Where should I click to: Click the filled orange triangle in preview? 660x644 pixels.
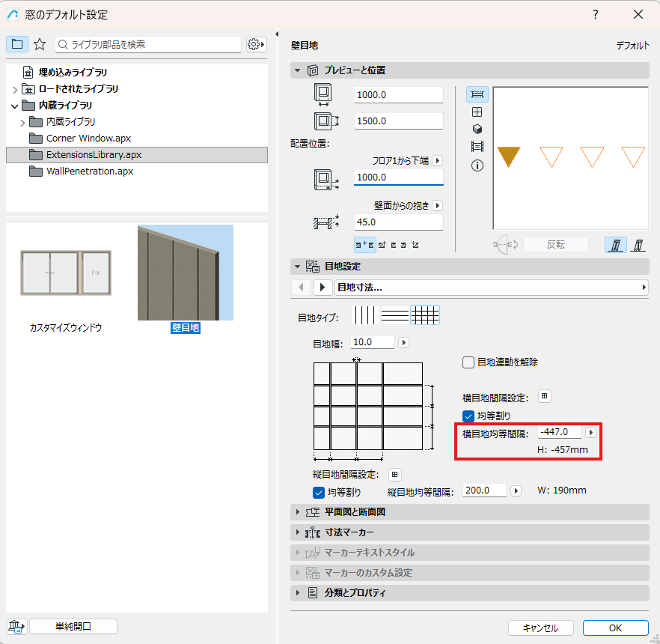coord(509,157)
